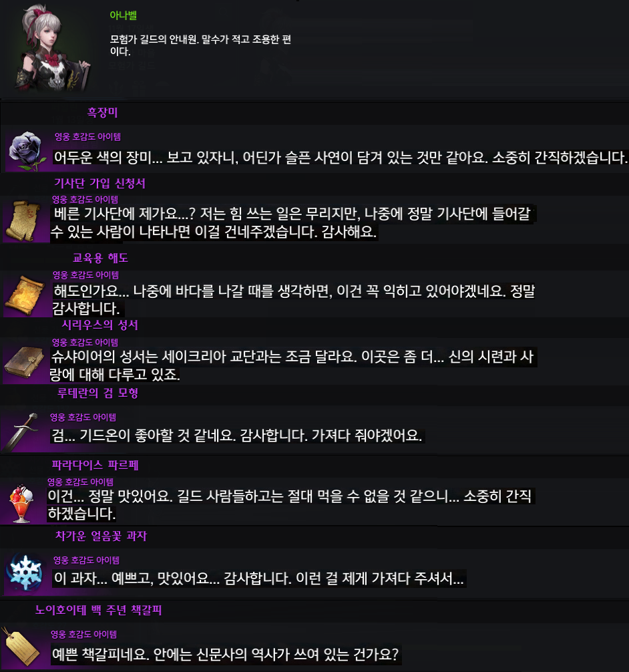Click the 아나벨 character portrait
This screenshot has height=672, width=629.
click(52, 48)
